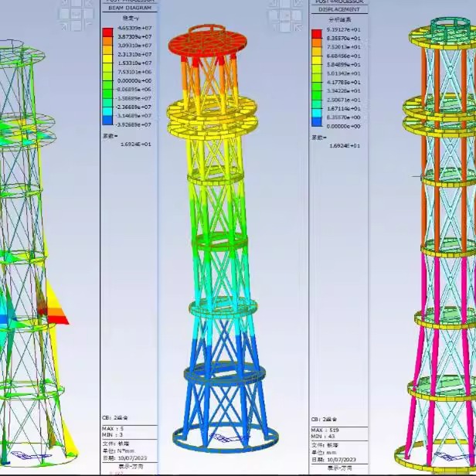Click the minimum value -3.92689e+07
Screen dimensions: 476x476
pos(134,124)
